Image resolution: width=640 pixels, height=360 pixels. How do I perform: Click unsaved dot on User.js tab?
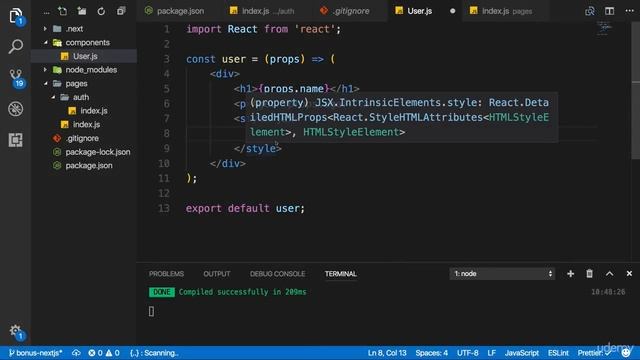coord(452,11)
